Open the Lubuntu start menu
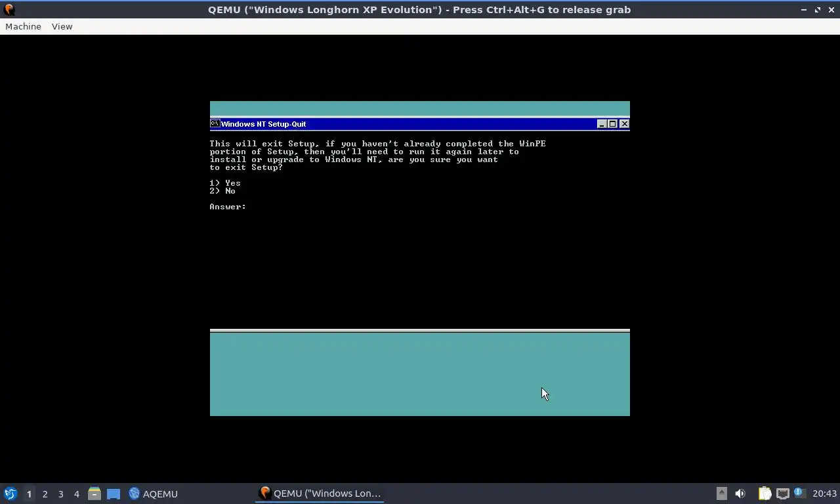 pos(10,493)
